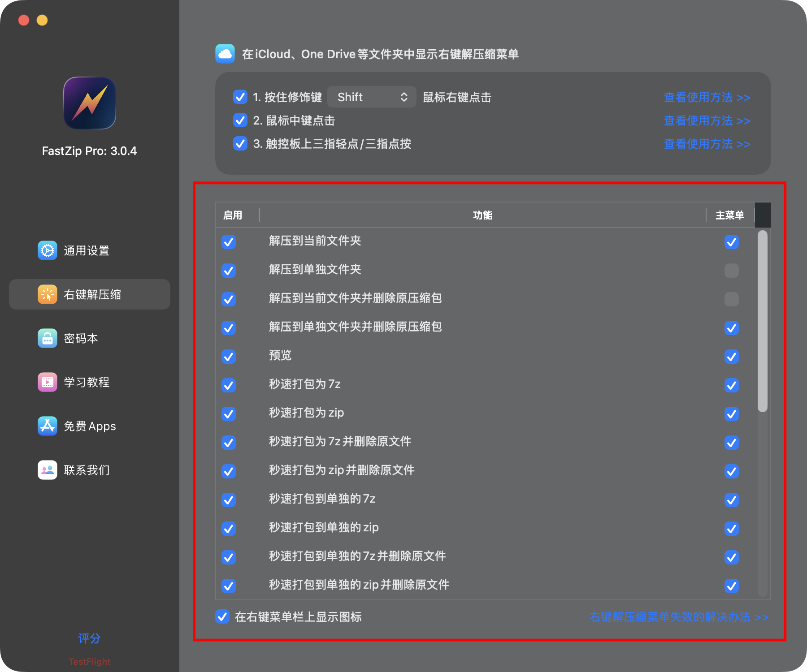Screen dimensions: 807x672
Task: Uncheck 在右键菜单栏上显示图标 option
Action: (x=222, y=616)
